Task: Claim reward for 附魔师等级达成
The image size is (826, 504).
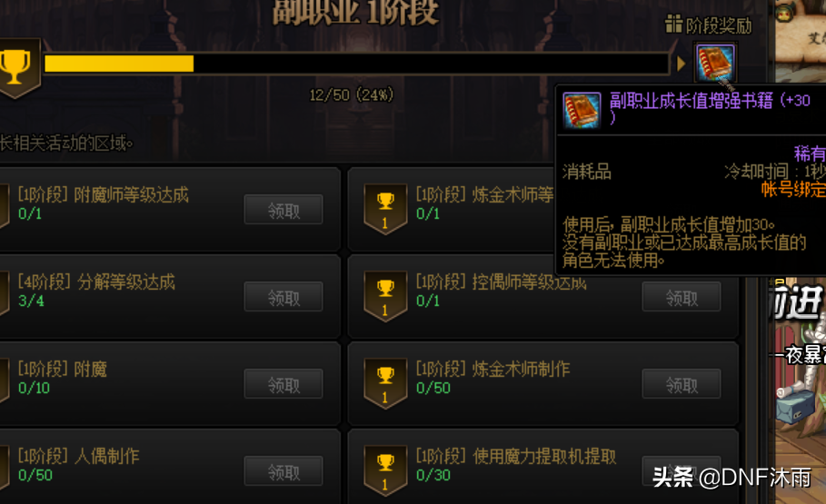Action: (x=284, y=210)
